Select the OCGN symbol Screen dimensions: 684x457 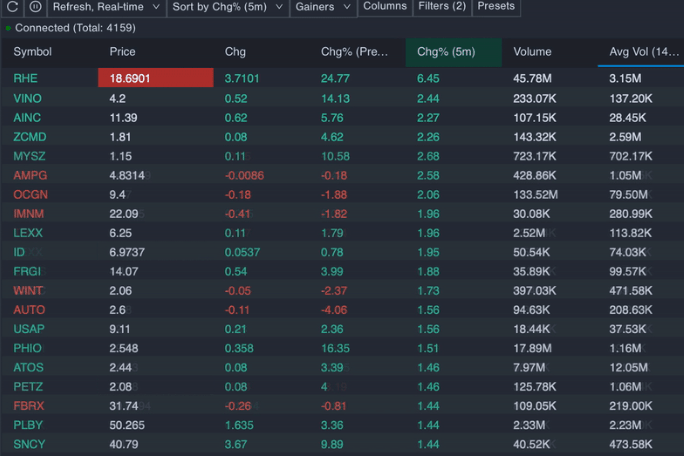(x=30, y=194)
